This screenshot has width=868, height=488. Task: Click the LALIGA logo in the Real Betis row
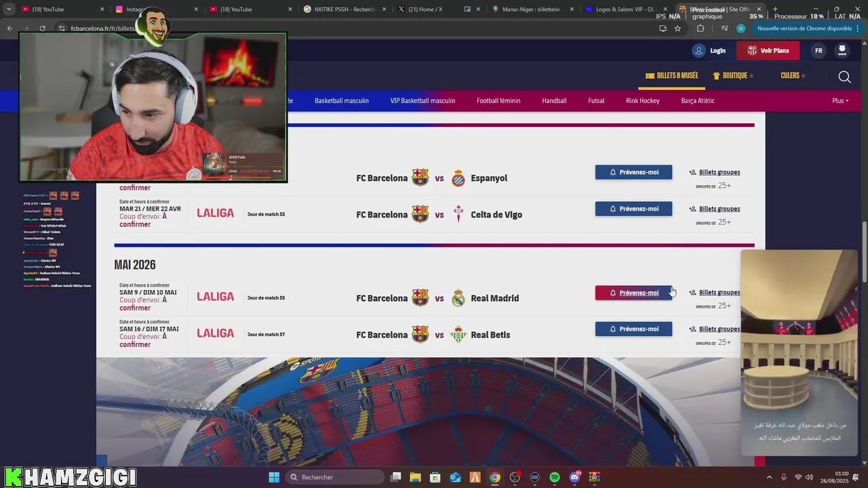coord(216,333)
